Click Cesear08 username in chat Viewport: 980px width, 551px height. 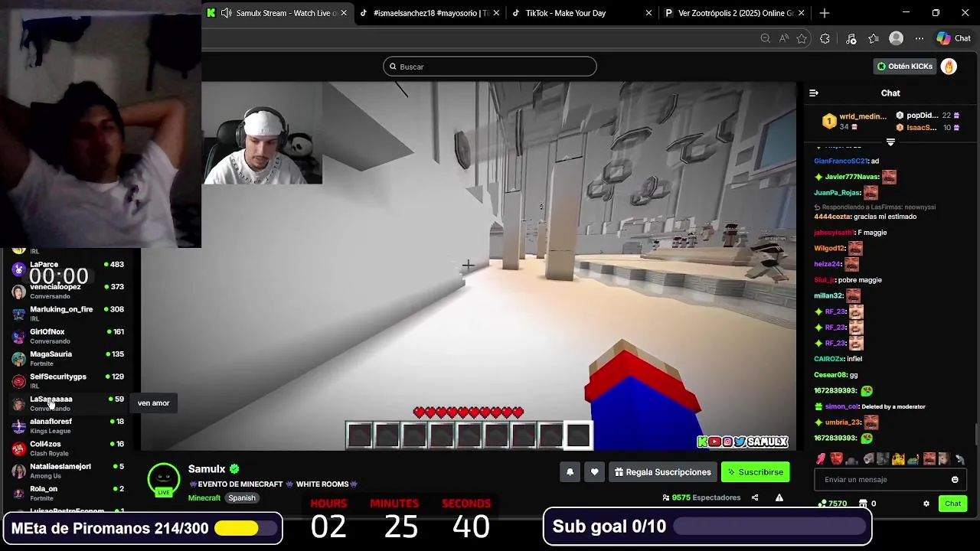[830, 375]
